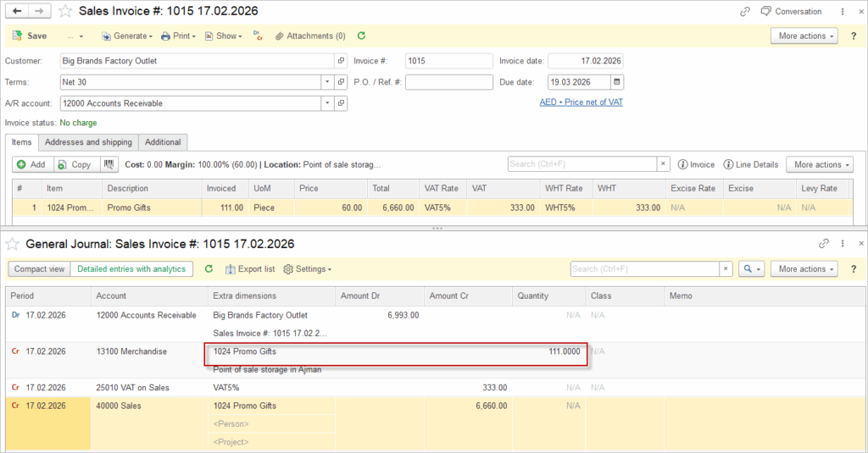Enable Detailed entries with analytics view

131,269
